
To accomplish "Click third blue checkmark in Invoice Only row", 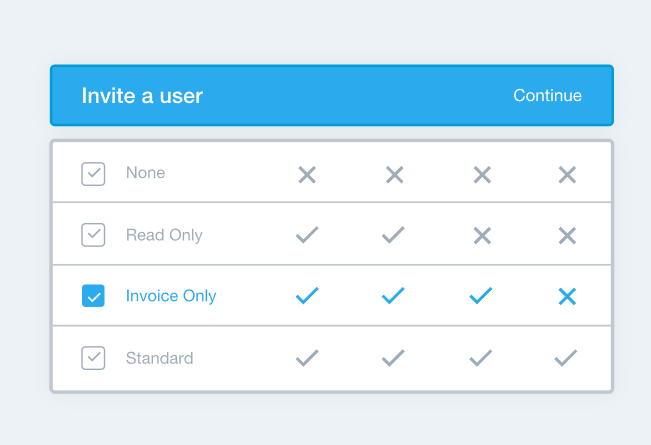I will tap(481, 296).
